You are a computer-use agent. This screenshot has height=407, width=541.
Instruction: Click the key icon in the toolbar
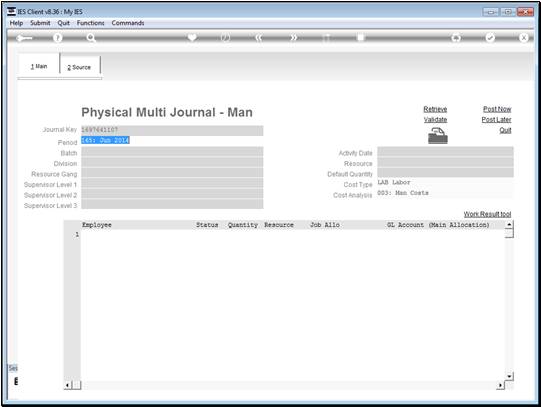click(24, 38)
